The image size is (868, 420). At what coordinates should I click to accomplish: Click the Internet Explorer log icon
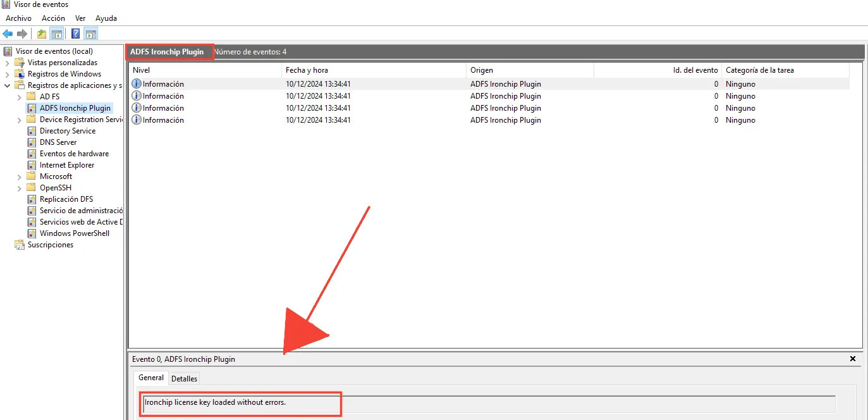[32, 165]
